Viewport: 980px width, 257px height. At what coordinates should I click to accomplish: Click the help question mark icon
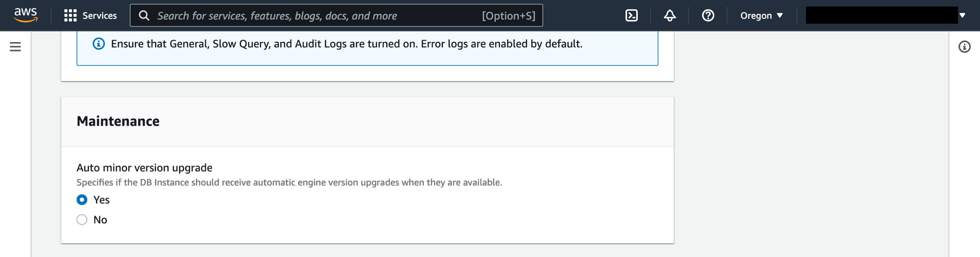(708, 16)
